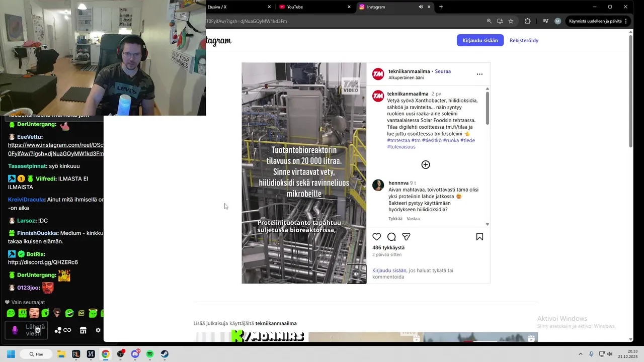Show hidden system tray icons chevron
Viewport: 644px width, 362px height.
pos(581,354)
